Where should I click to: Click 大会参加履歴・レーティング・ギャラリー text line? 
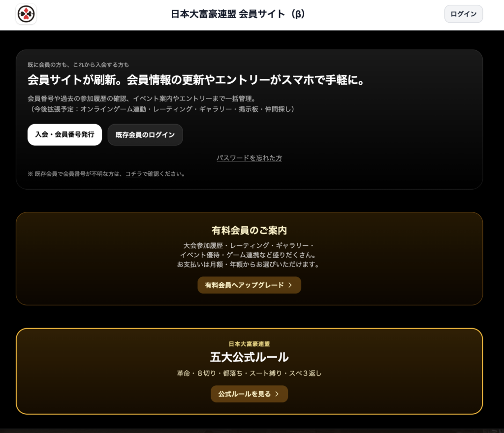pos(249,245)
